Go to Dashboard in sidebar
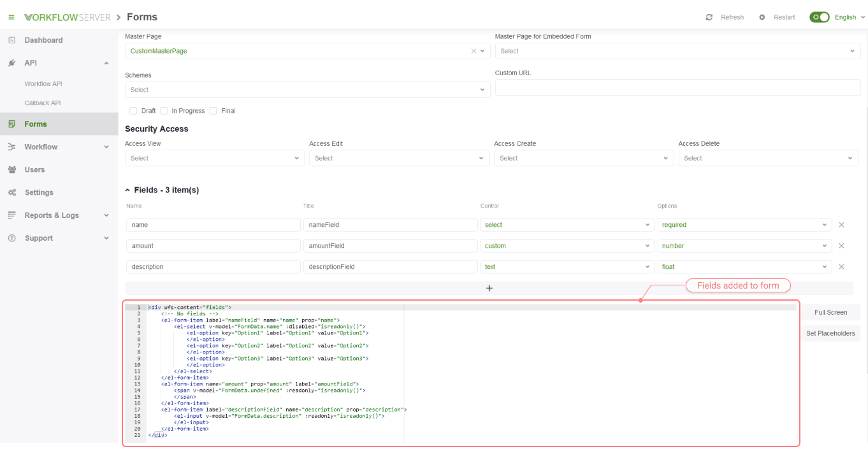Screen dimensions: 868x451 (43, 40)
